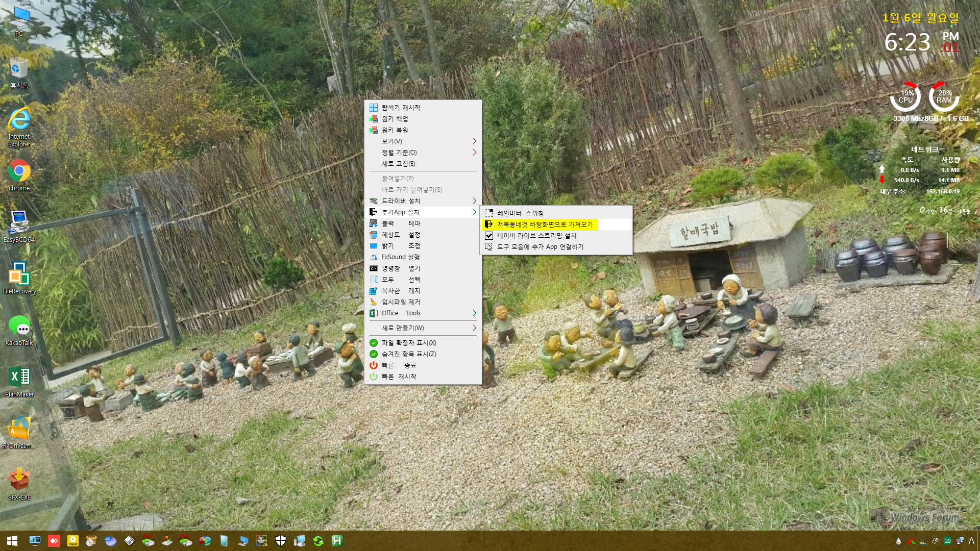Expand the 정렬 기준(O) submenu
980x551 pixels.
423,153
